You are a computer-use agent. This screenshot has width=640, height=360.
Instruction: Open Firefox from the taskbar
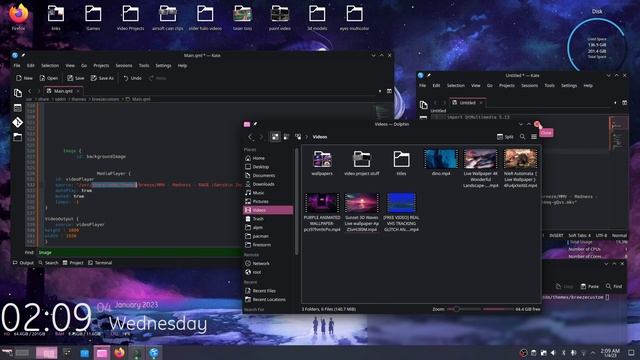point(119,353)
